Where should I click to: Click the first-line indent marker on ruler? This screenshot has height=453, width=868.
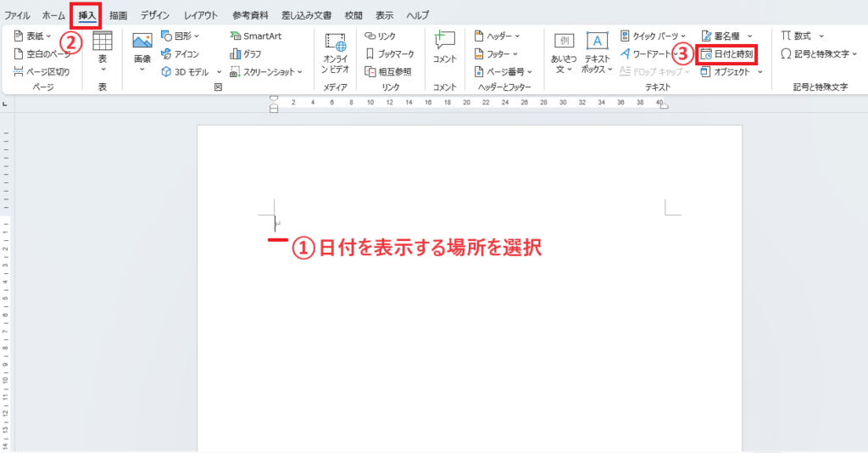pyautogui.click(x=274, y=98)
